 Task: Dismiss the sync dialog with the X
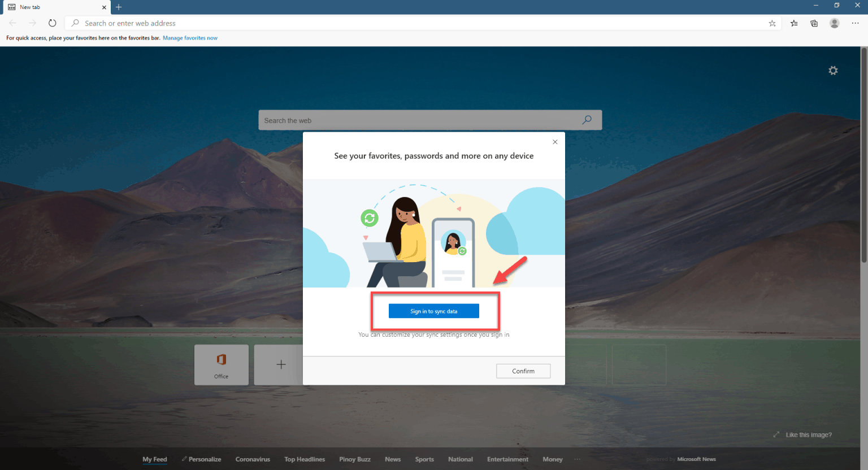tap(554, 142)
